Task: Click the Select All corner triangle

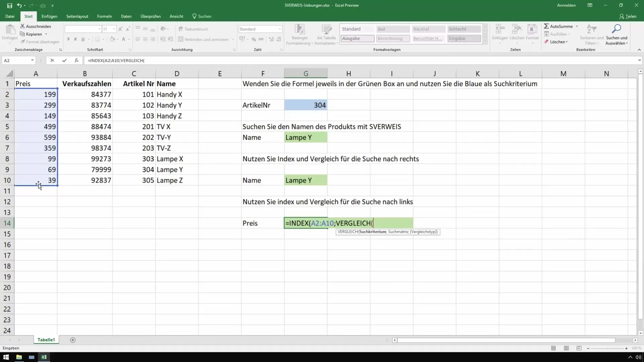Action: [9, 73]
